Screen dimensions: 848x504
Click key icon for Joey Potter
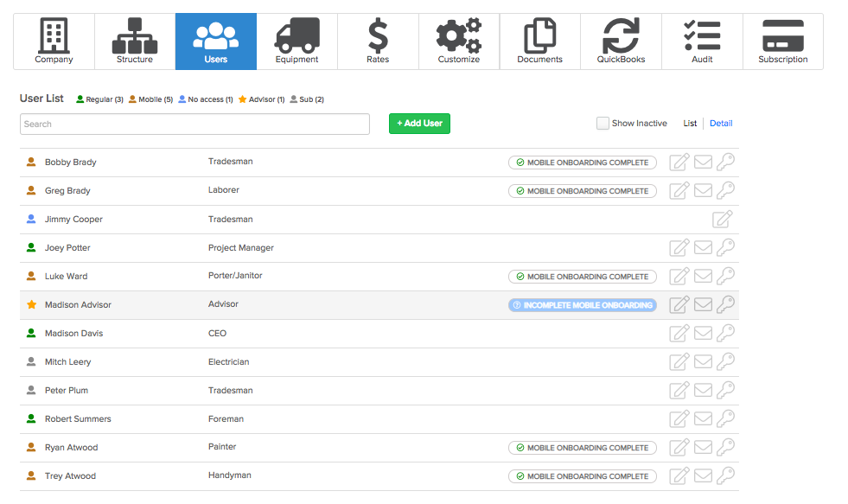[726, 247]
